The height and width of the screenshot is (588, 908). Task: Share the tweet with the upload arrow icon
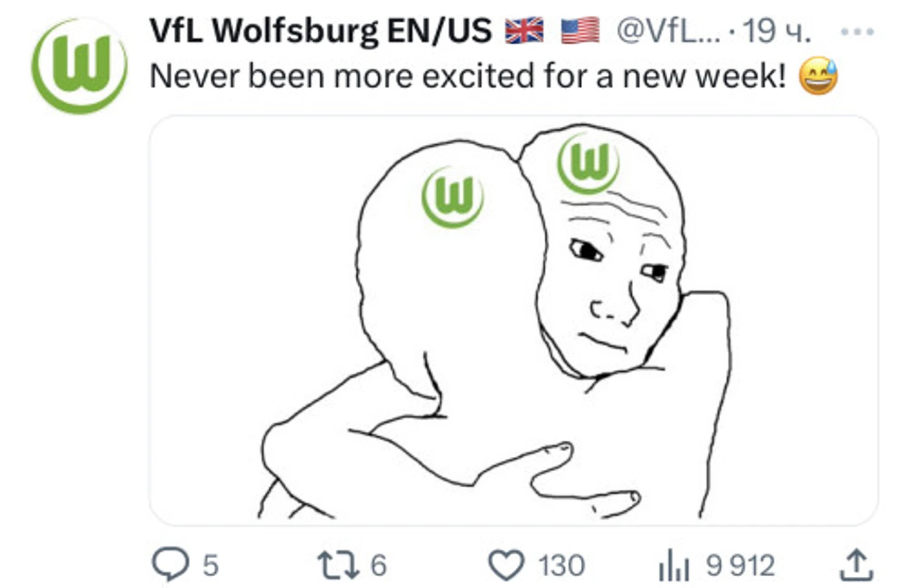click(x=856, y=564)
